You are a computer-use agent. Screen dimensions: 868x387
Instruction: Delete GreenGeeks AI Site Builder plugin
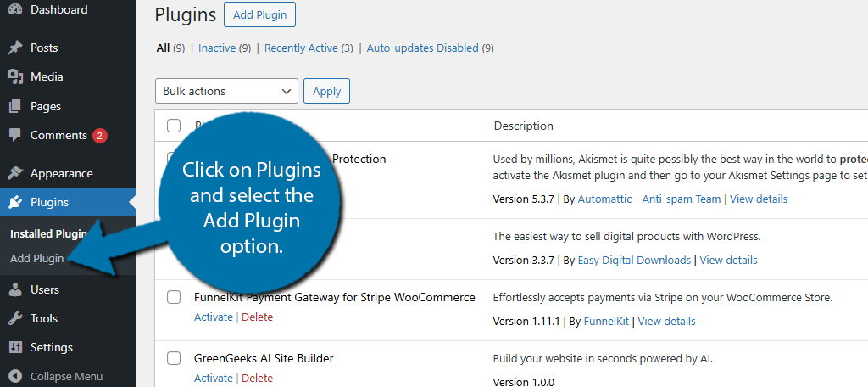[x=258, y=379]
